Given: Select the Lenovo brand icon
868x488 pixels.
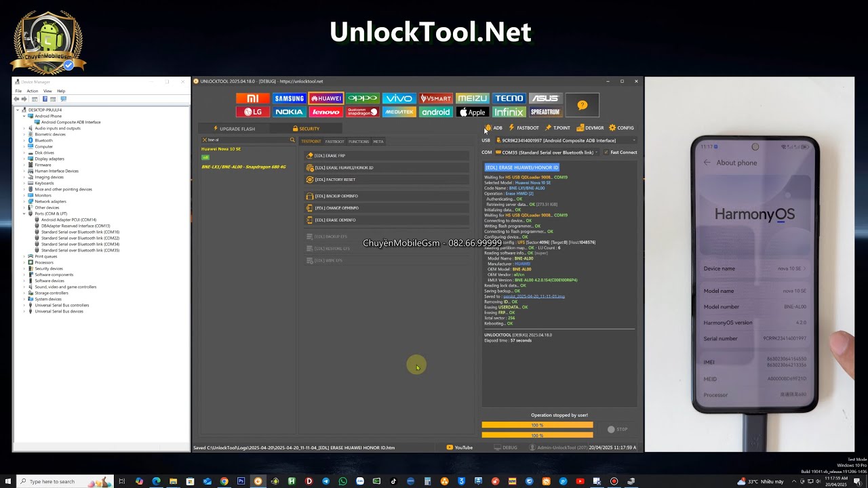Looking at the screenshot, I should point(326,112).
